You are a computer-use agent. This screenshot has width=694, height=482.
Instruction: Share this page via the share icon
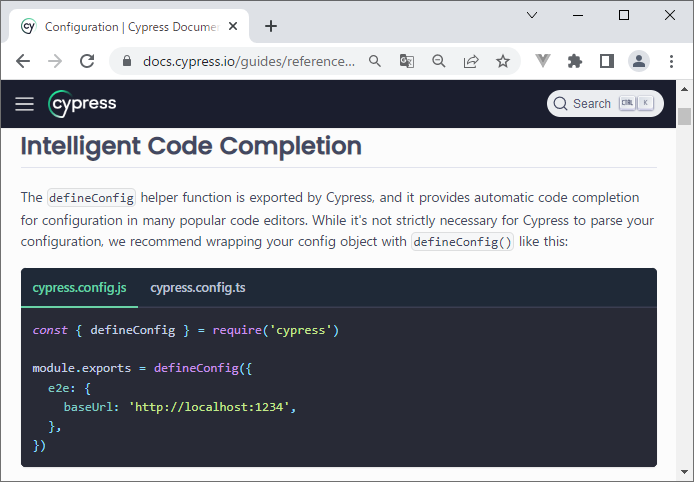(471, 61)
